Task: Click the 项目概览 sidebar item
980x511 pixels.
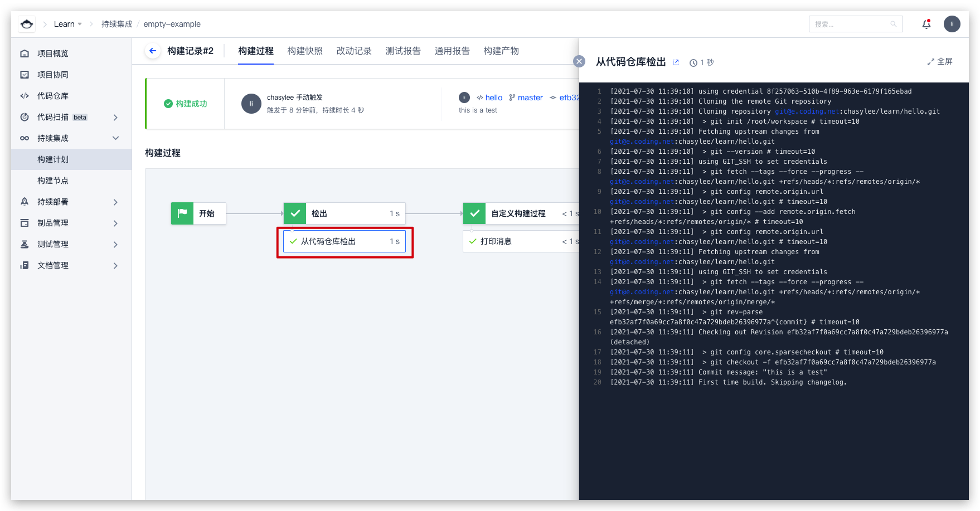Action: pos(53,53)
